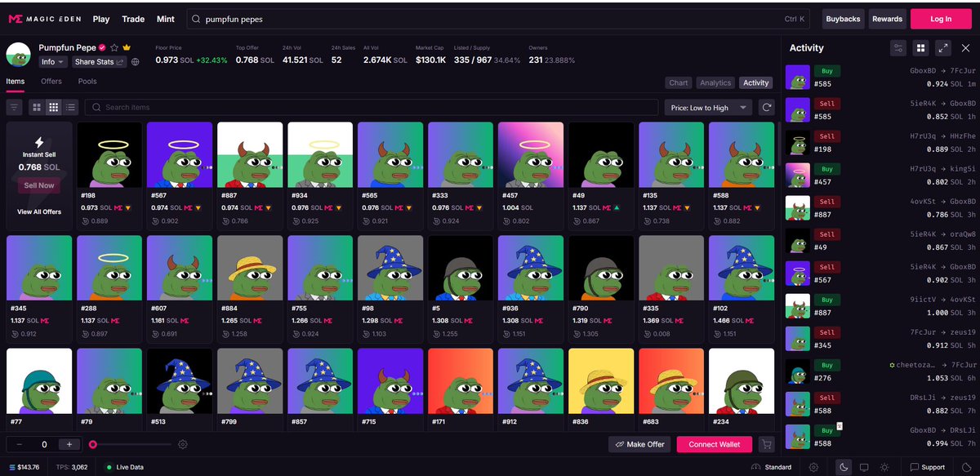The image size is (980, 476).
Task: Click Sell Now for instant sell
Action: 39,185
